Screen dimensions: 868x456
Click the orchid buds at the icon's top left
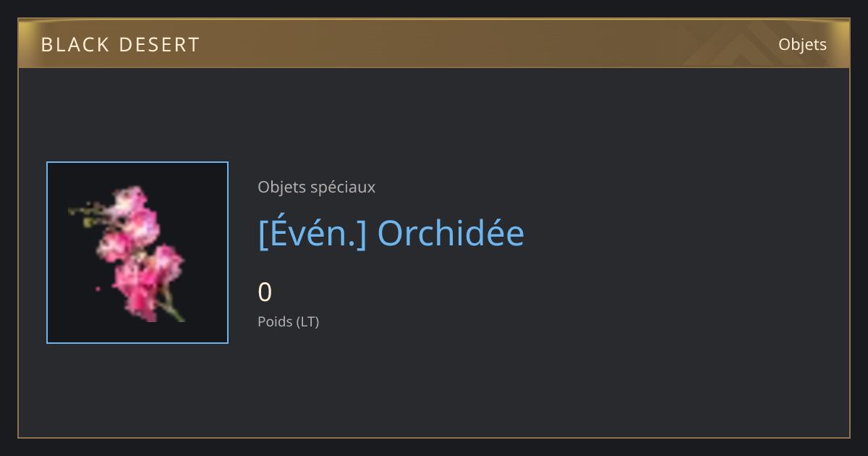pos(85,214)
